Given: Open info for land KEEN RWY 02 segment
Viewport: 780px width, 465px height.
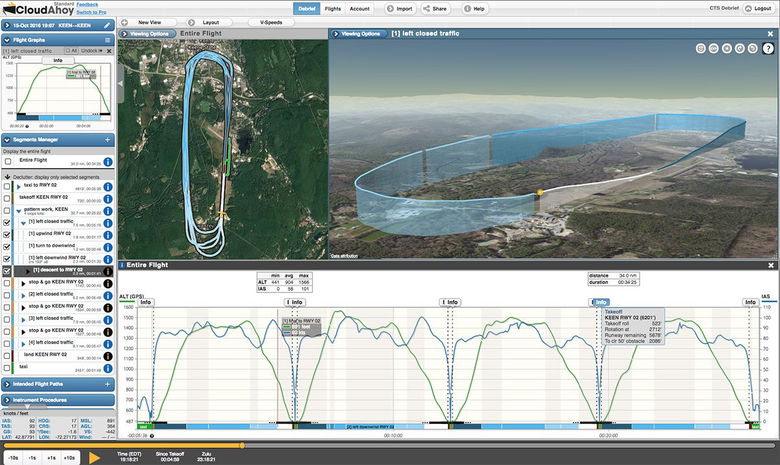Looking at the screenshot, I should tap(107, 356).
